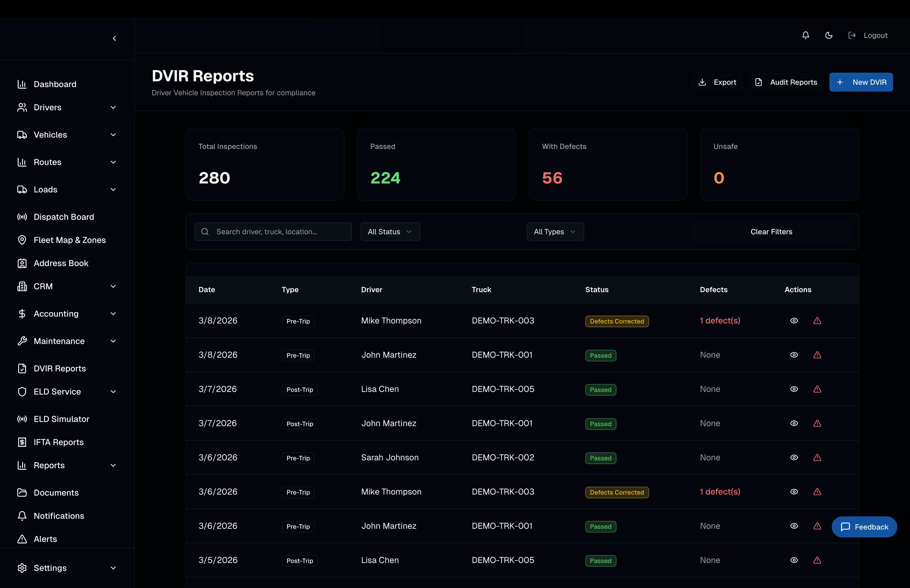Click warning triangle icon for first John Martinez row
The height and width of the screenshot is (588, 910).
click(x=817, y=355)
